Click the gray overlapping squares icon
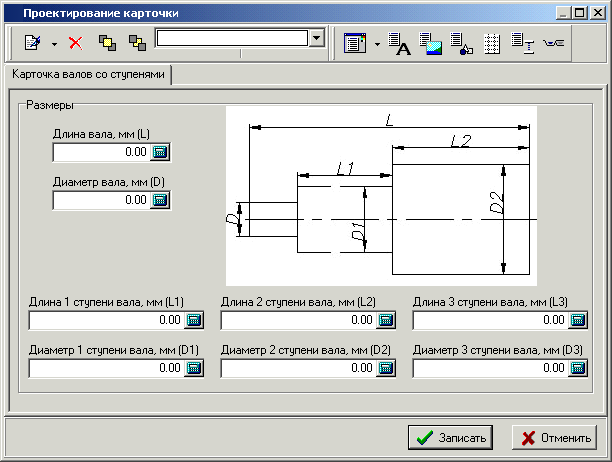The width and height of the screenshot is (612, 462). pyautogui.click(x=137, y=43)
